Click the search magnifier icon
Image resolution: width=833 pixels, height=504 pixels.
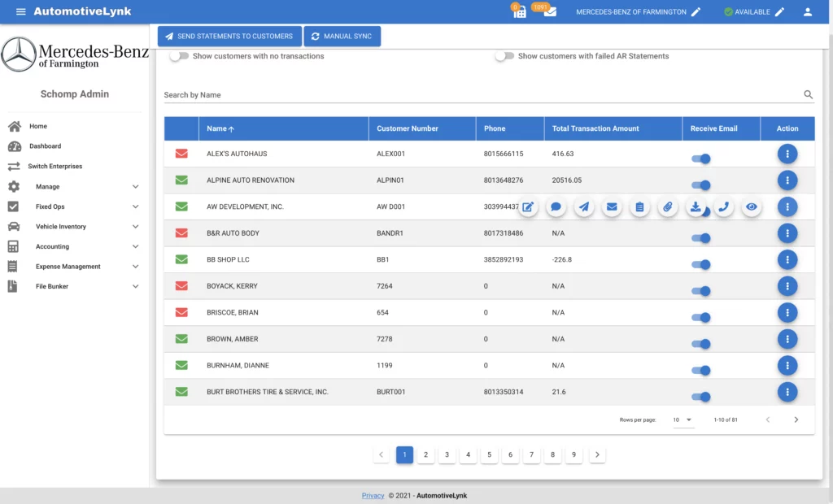[x=808, y=94]
